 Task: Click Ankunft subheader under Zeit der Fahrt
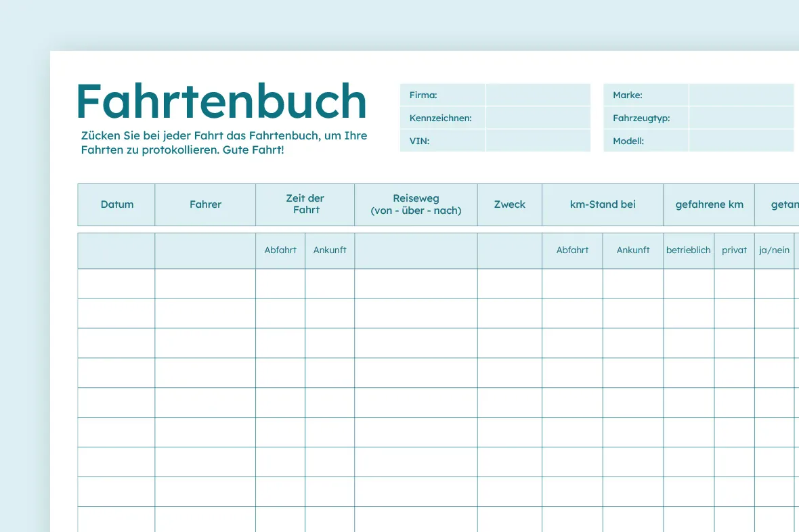click(330, 250)
